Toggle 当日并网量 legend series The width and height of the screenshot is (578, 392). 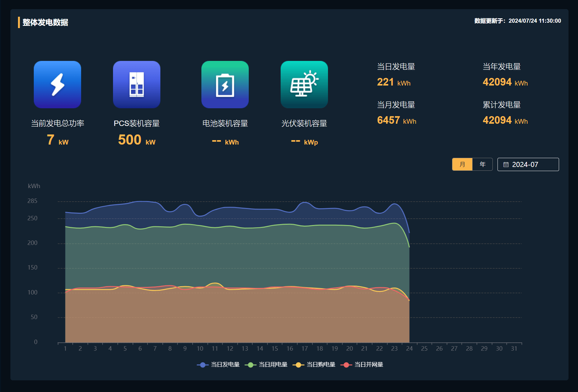click(x=362, y=365)
